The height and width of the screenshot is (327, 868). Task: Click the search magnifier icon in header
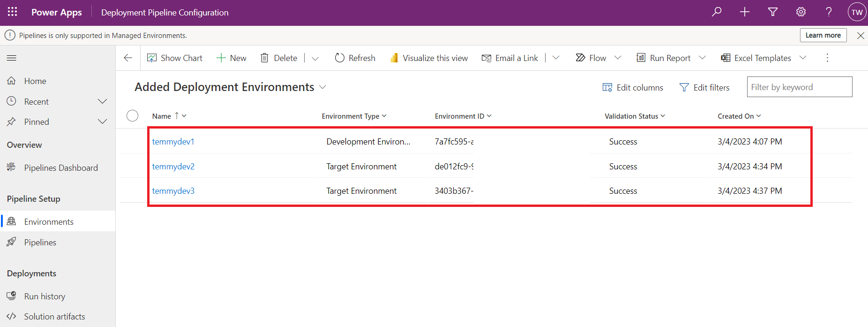coord(717,12)
